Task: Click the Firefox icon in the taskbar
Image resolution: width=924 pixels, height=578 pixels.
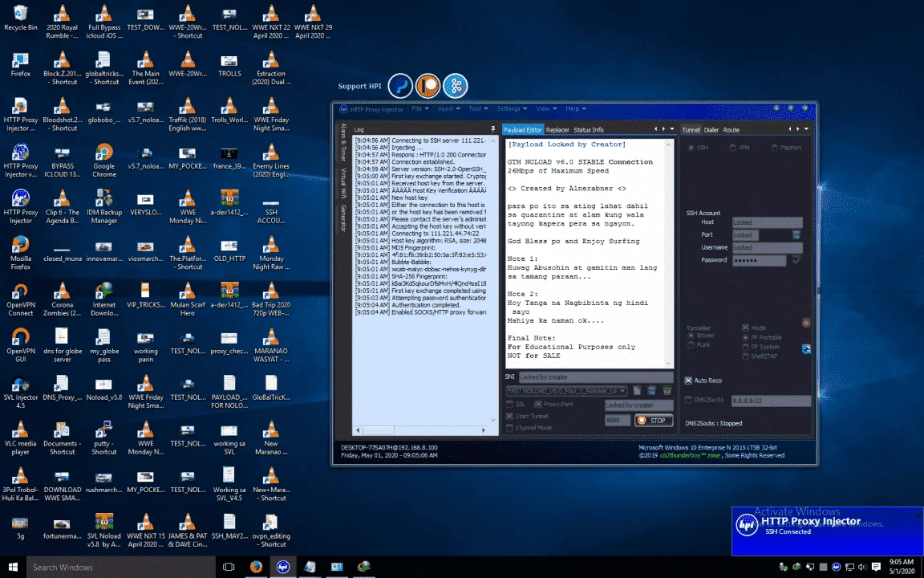Action: point(256,567)
